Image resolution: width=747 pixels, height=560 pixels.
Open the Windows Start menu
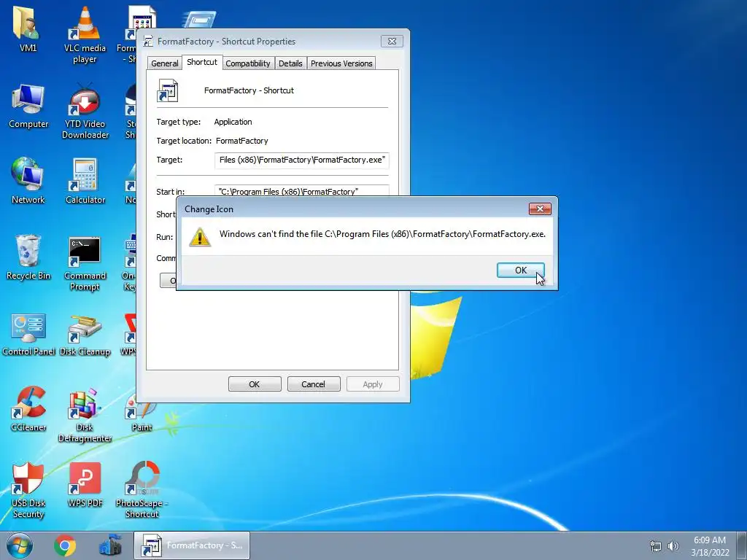pyautogui.click(x=20, y=545)
